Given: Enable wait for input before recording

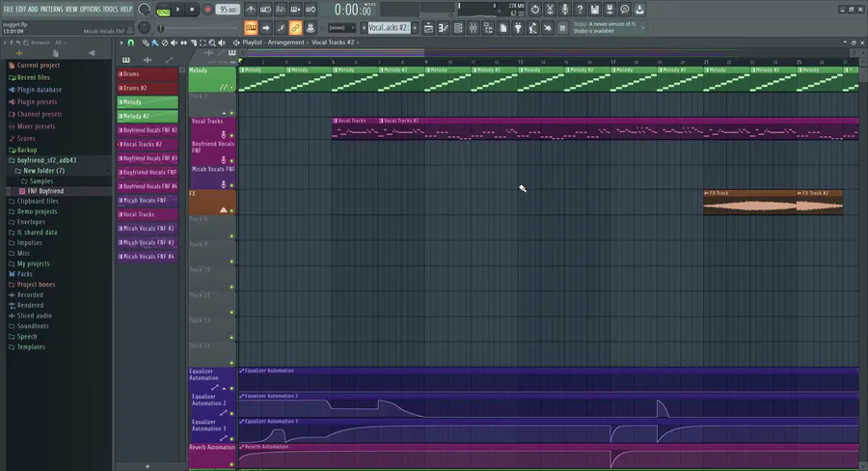Looking at the screenshot, I should [x=266, y=10].
